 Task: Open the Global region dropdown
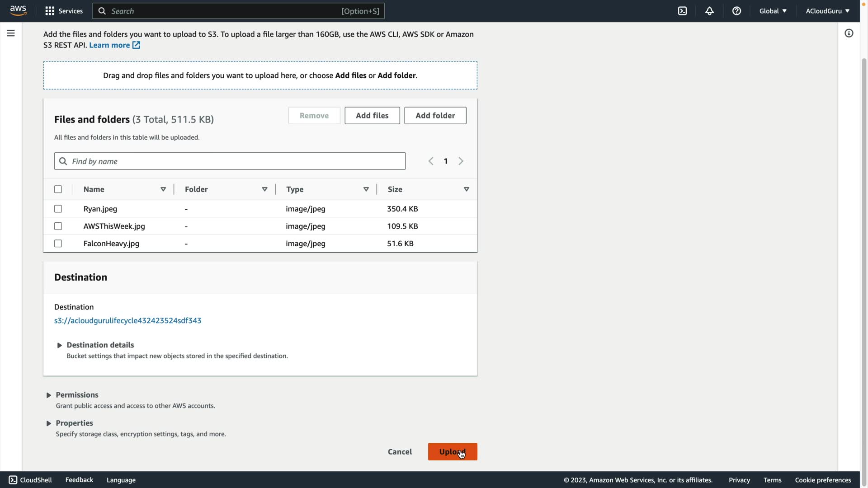(773, 11)
